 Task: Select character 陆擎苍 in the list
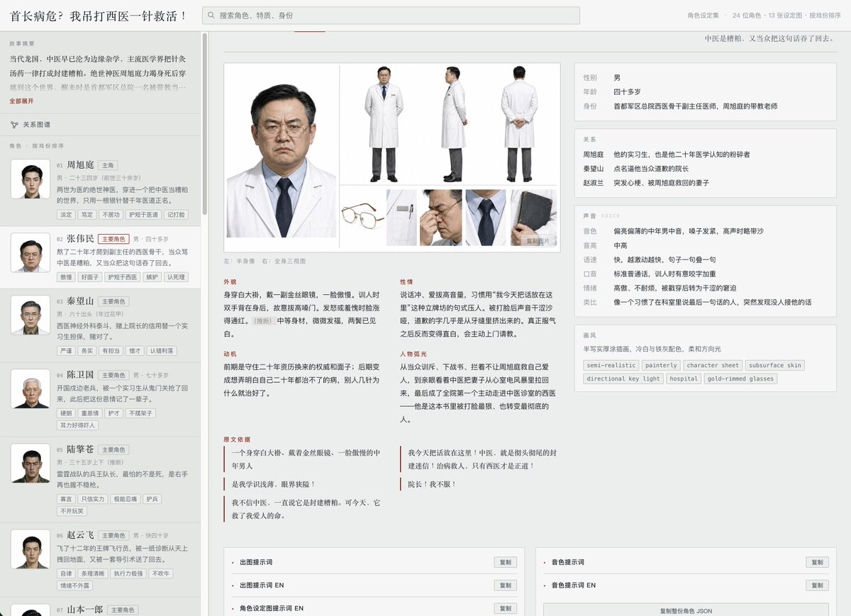100,480
